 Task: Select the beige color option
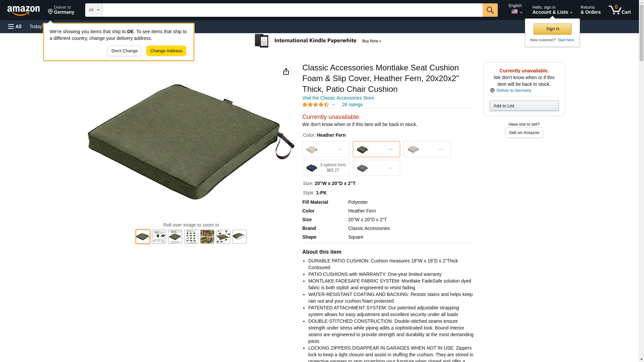(x=326, y=149)
